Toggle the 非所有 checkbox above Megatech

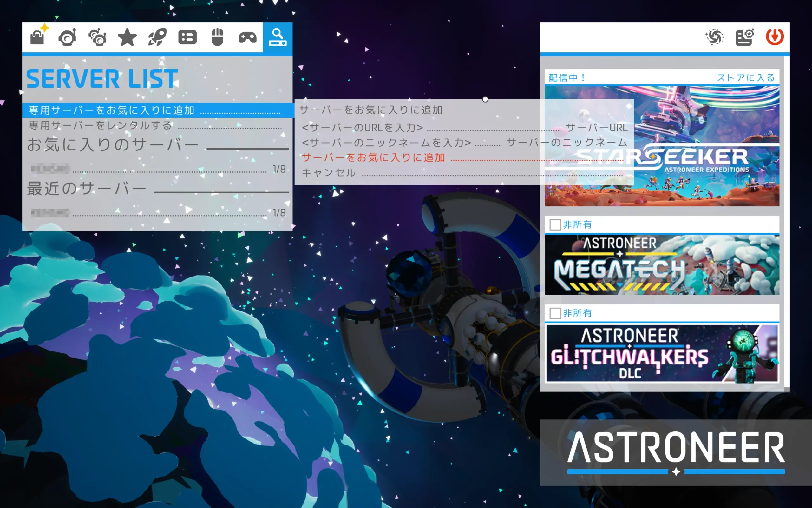tap(555, 224)
